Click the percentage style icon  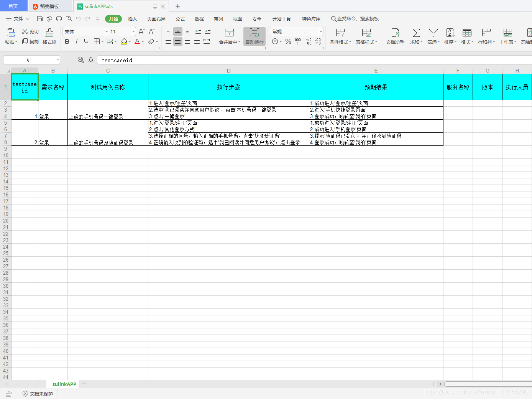(288, 41)
